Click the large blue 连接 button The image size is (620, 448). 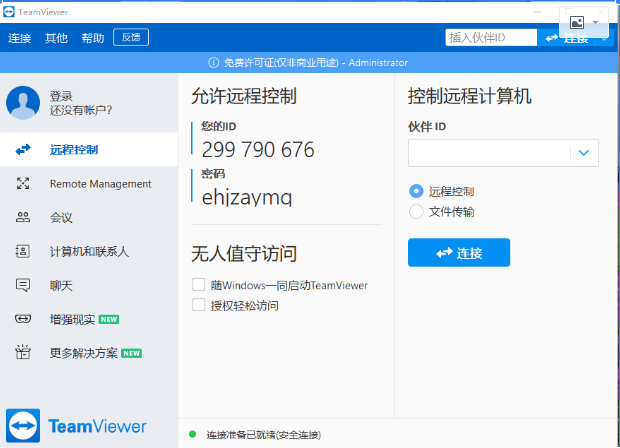(459, 252)
